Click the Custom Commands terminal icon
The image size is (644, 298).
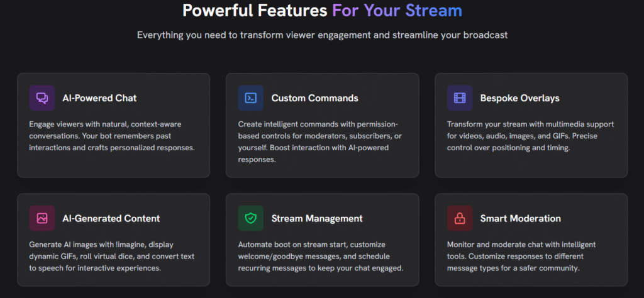(251, 98)
